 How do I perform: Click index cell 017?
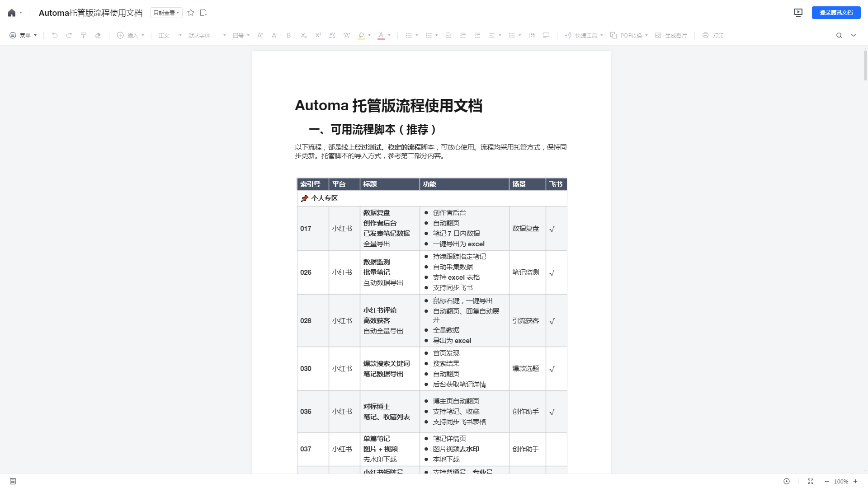click(313, 229)
